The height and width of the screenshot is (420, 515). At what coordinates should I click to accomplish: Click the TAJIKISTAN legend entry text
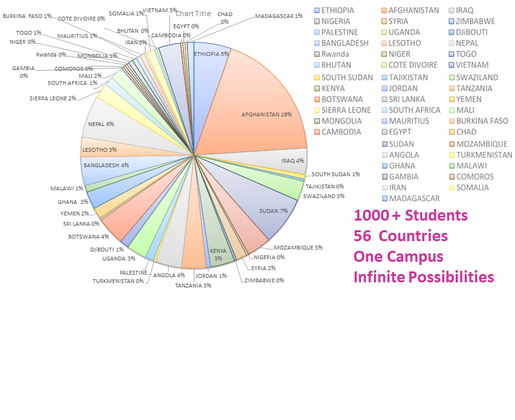pos(408,78)
